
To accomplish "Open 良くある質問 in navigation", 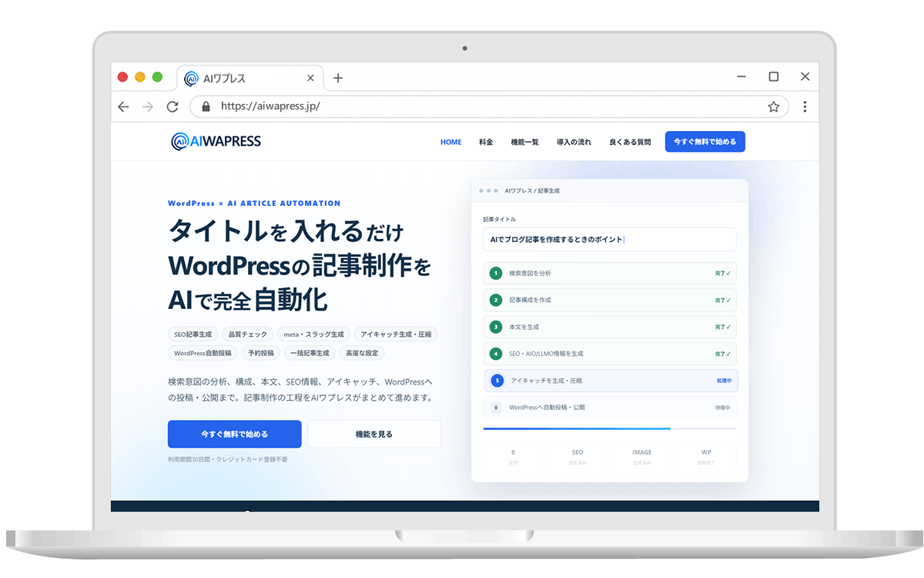I will click(x=630, y=142).
